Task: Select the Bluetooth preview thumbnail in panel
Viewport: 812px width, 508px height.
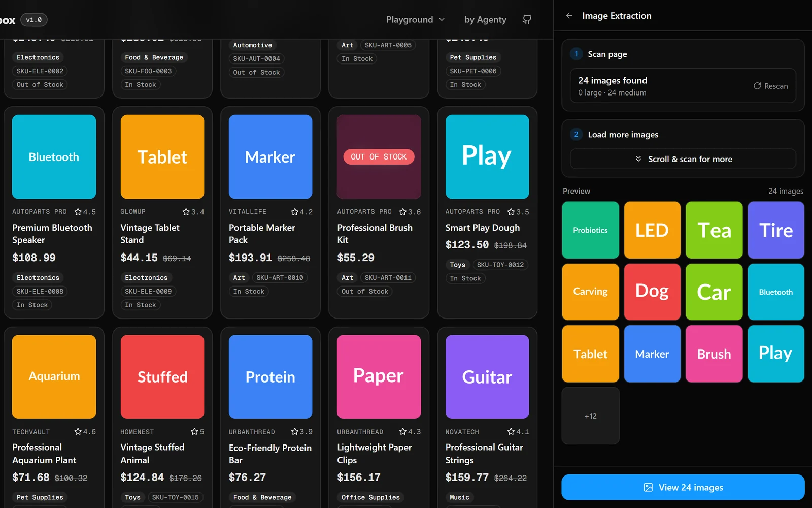Action: pos(776,292)
